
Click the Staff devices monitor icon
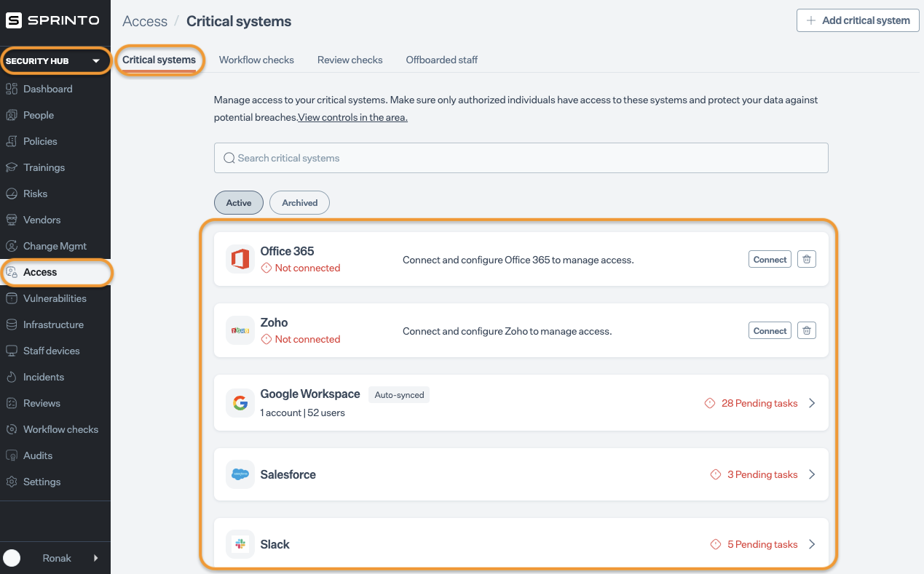11,351
